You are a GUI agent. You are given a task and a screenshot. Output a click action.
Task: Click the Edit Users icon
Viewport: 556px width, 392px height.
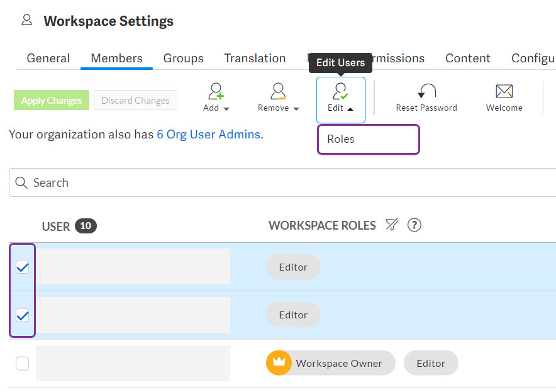340,91
